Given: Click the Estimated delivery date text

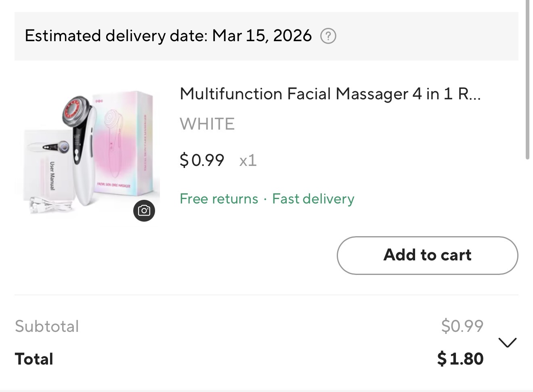Looking at the screenshot, I should pos(116,36).
